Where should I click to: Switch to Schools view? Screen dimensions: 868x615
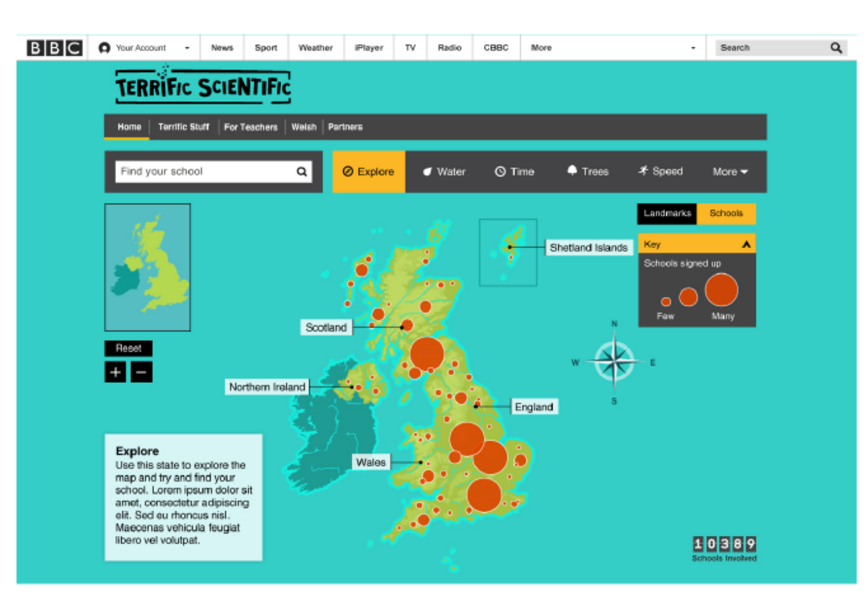[726, 214]
